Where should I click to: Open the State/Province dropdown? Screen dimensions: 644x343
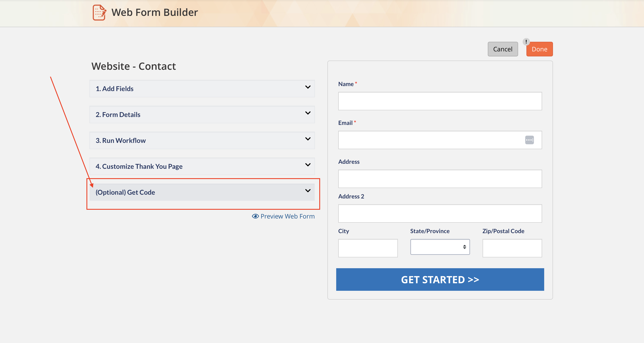(x=440, y=247)
